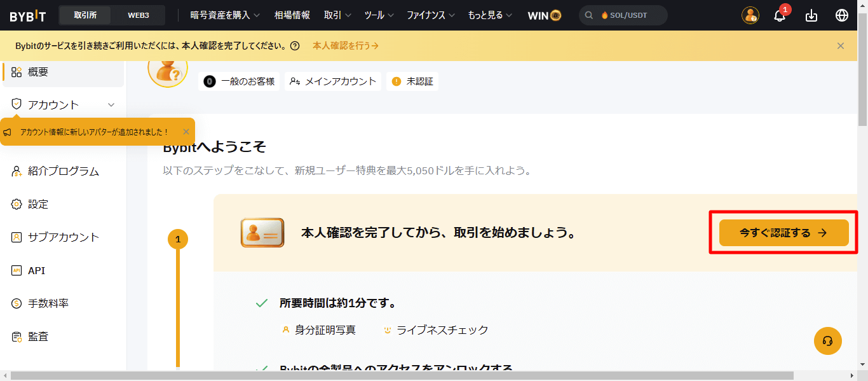Switch to the WEB3 tab
The image size is (868, 381).
point(138,15)
